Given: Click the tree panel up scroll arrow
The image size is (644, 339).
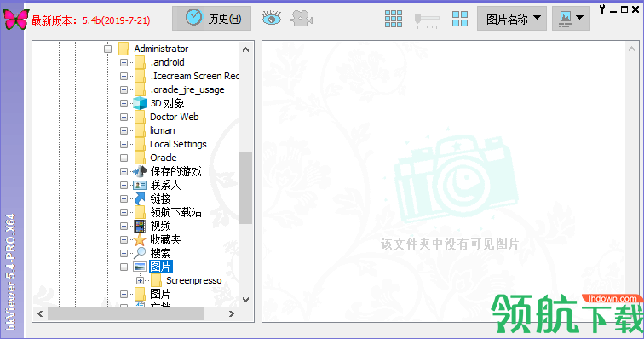Looking at the screenshot, I should 245,49.
